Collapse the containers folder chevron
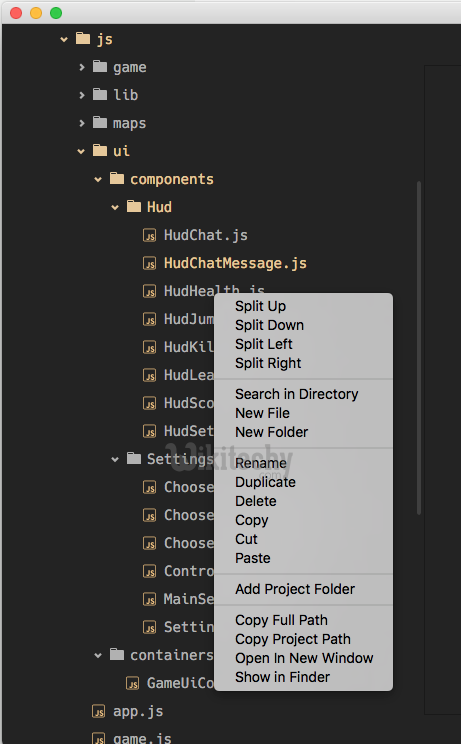Image resolution: width=461 pixels, height=744 pixels. coord(98,656)
